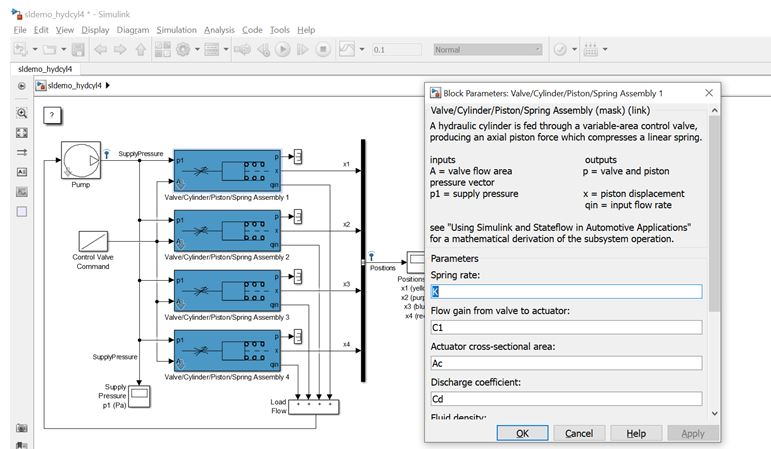771x449 pixels.
Task: Select the Load Flow mux block
Action: click(314, 407)
